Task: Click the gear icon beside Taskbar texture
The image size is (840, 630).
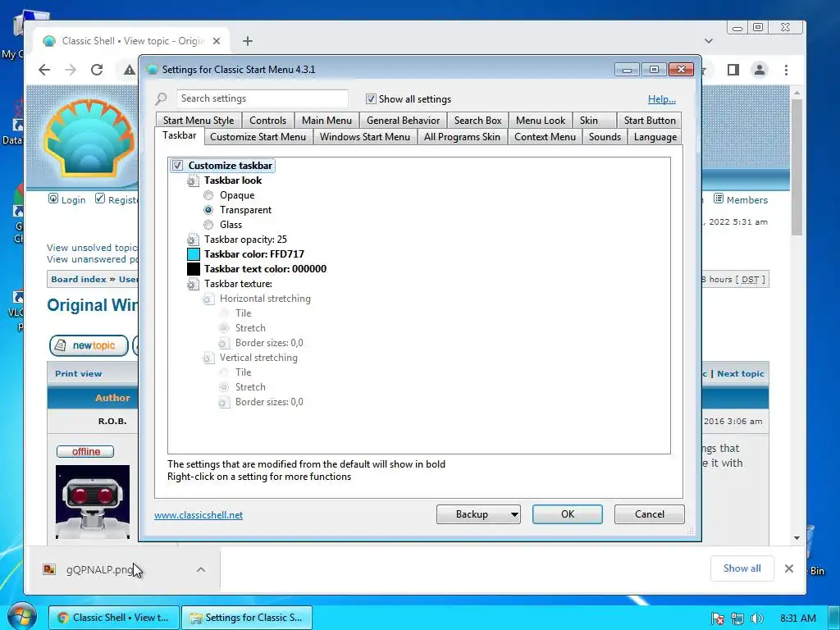Action: click(193, 285)
